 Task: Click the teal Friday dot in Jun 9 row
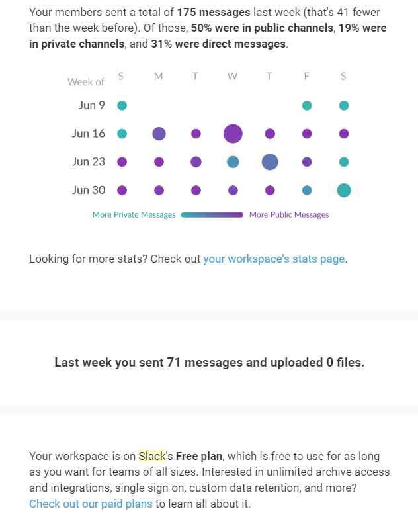click(x=307, y=105)
